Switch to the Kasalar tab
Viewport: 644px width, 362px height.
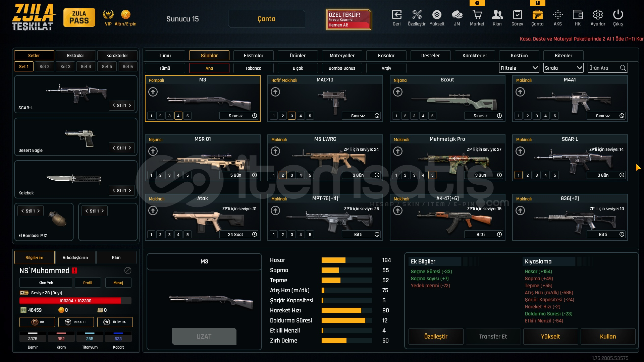coord(386,56)
